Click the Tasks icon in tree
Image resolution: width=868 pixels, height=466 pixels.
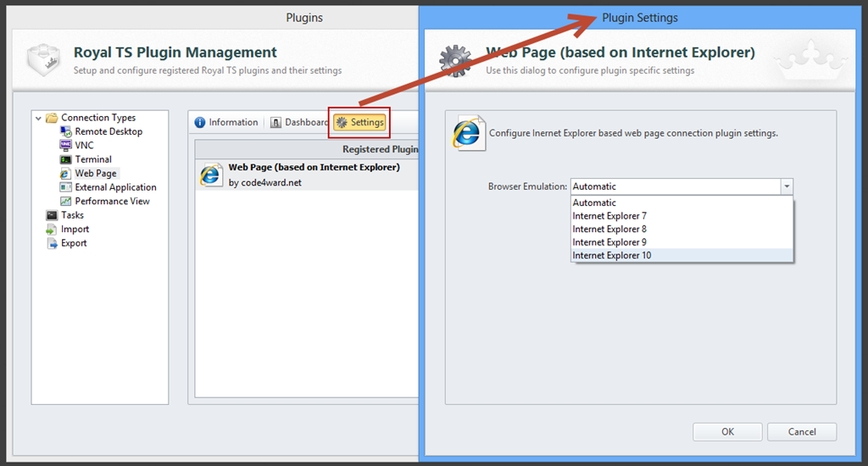click(x=52, y=215)
